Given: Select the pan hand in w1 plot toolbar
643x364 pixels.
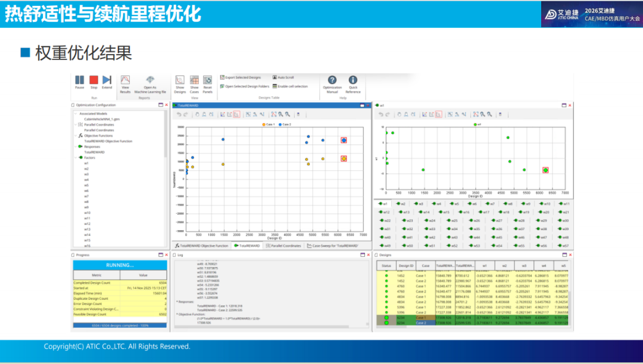Looking at the screenshot, I should tap(399, 115).
